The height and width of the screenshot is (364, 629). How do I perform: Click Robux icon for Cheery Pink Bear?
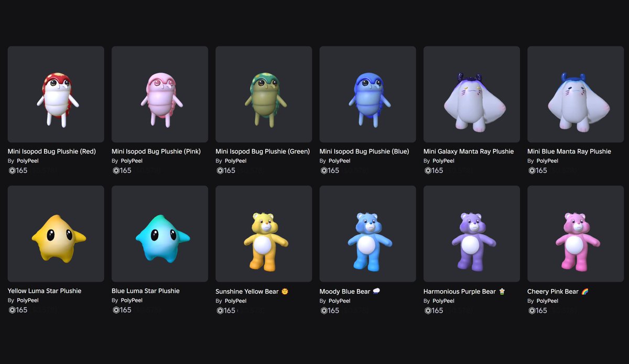[532, 311]
